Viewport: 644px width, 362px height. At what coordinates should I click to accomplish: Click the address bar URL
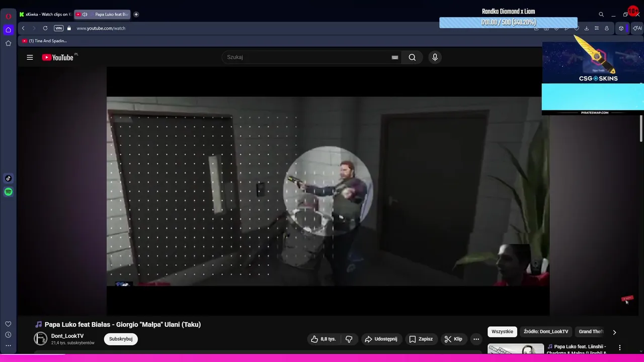(101, 28)
